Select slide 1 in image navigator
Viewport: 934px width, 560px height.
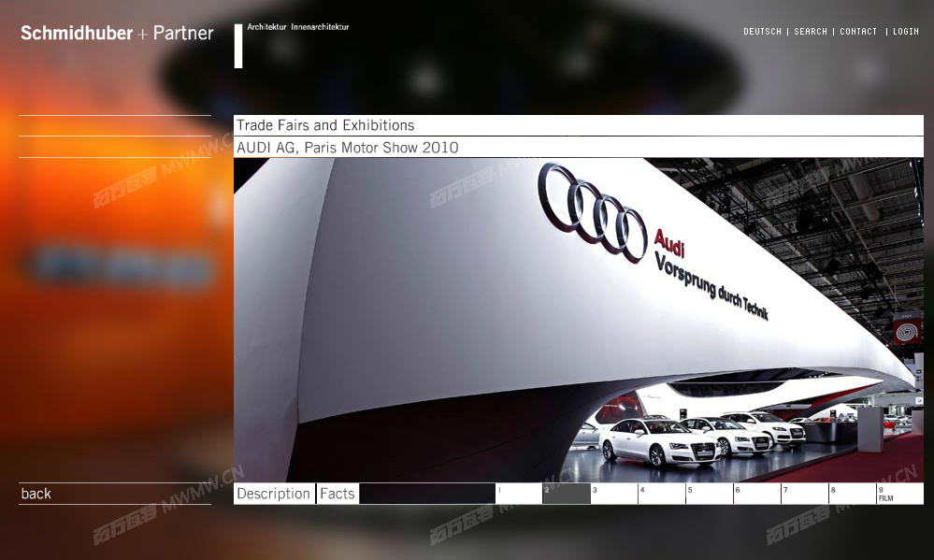[519, 494]
